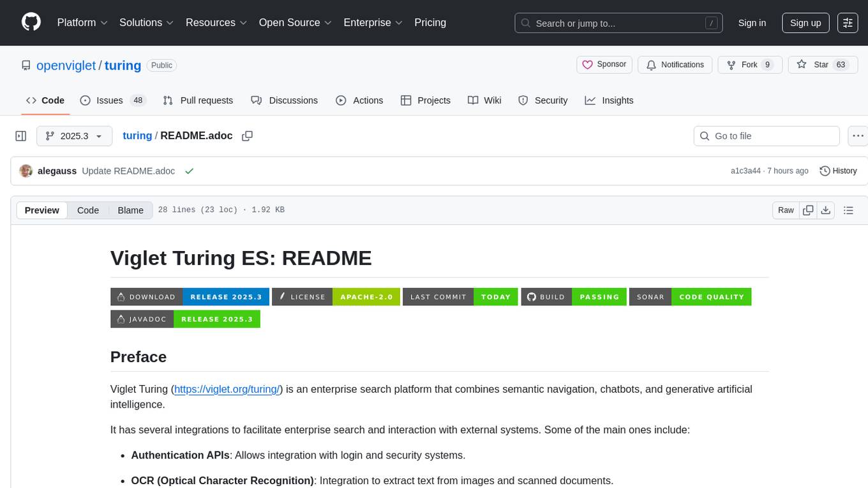The height and width of the screenshot is (488, 868).
Task: Open the Issues tab
Action: coord(113,100)
